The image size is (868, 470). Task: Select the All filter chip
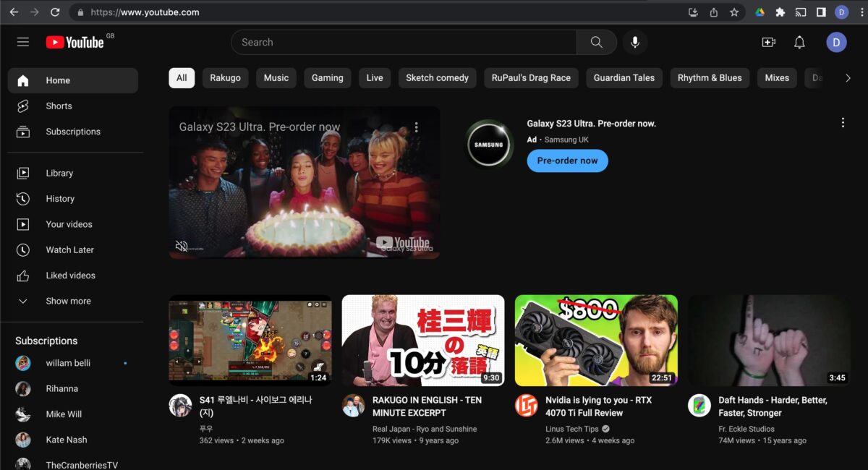click(182, 78)
